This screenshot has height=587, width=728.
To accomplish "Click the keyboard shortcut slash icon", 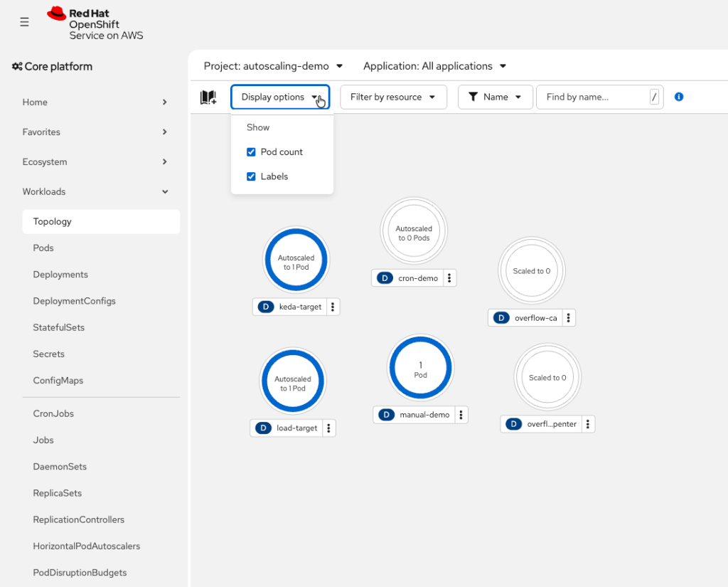I will click(654, 97).
